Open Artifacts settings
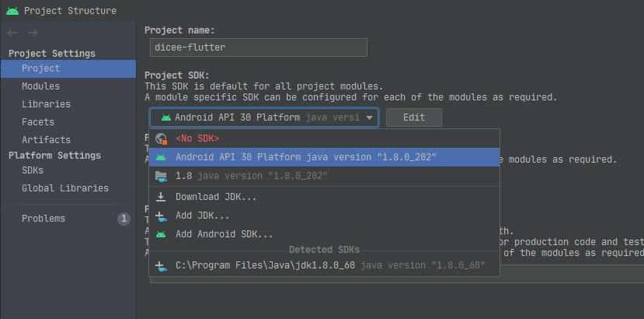Viewport: 644px width, 319px height. (x=46, y=140)
